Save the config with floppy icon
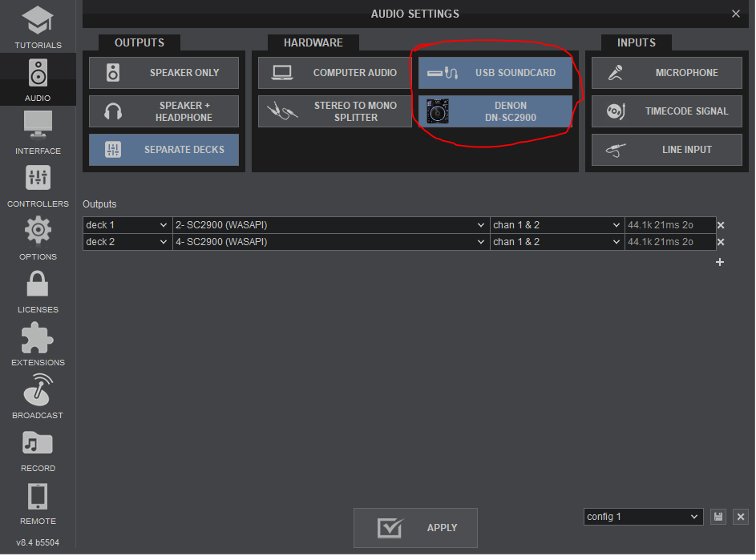 (x=718, y=517)
